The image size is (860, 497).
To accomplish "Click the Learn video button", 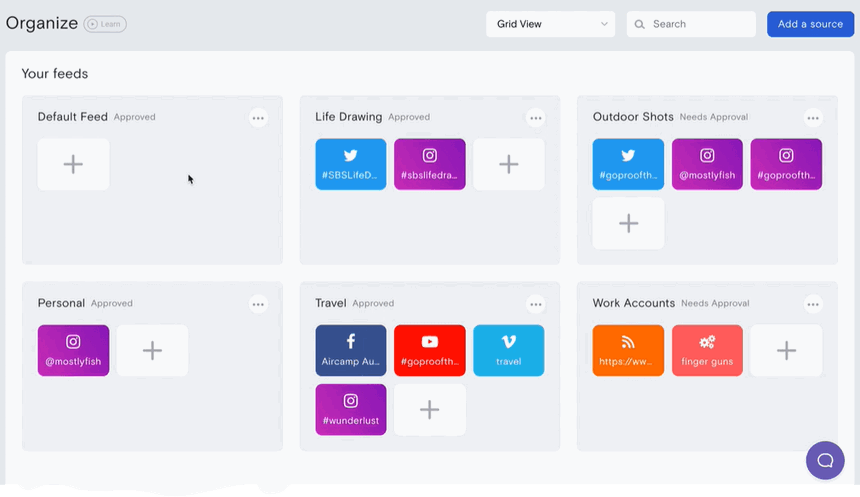I will click(105, 24).
